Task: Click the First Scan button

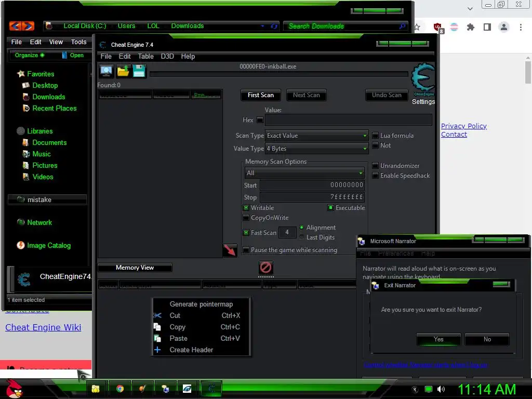Action: (x=261, y=95)
